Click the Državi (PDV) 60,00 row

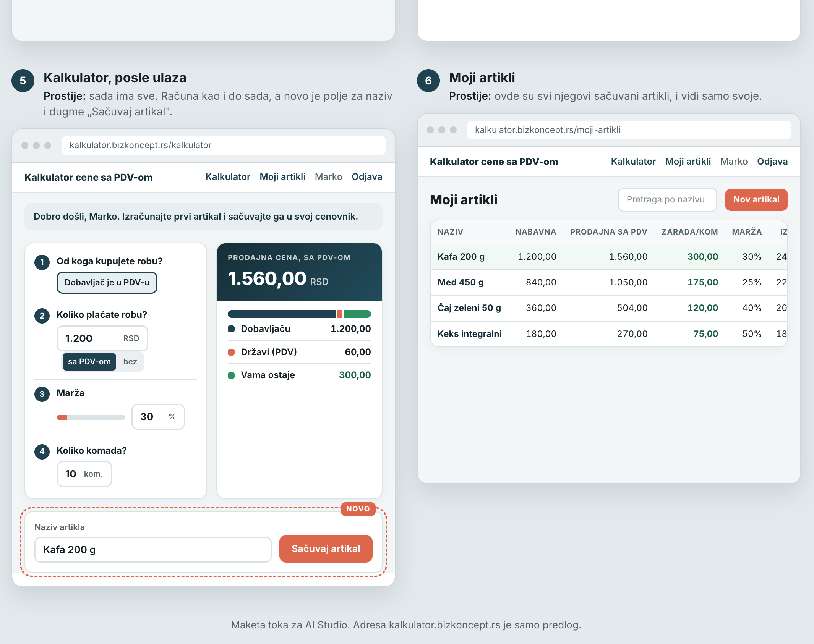[299, 352]
